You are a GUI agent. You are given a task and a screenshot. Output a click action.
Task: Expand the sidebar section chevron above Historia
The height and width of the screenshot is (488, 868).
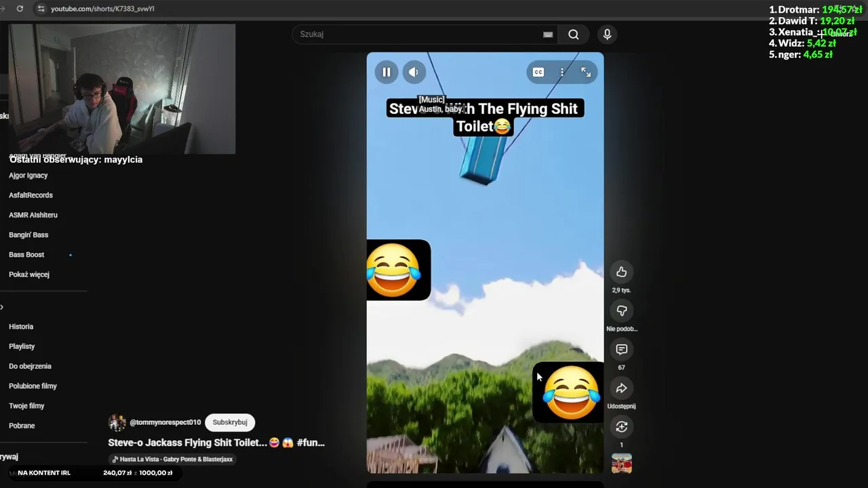(2, 307)
